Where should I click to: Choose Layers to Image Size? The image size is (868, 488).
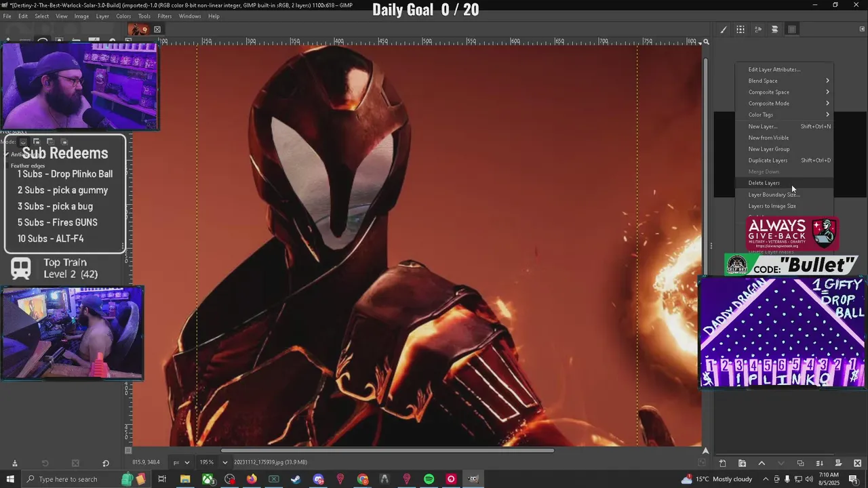(x=785, y=206)
